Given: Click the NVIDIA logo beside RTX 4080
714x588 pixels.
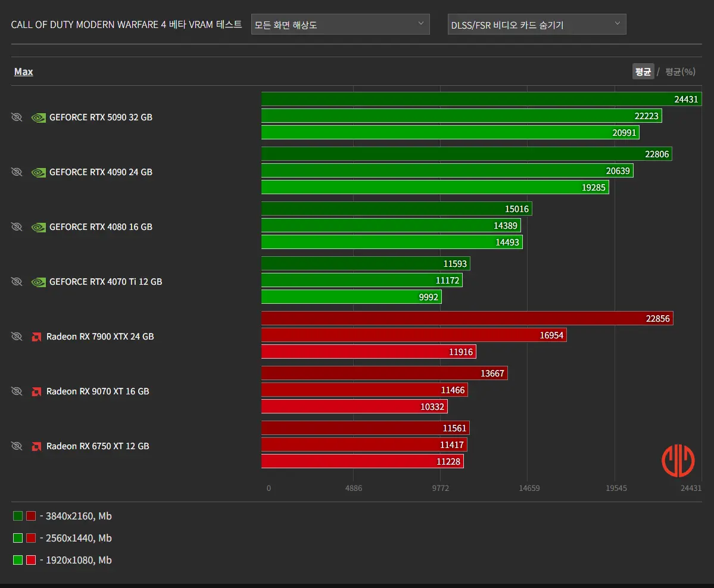Looking at the screenshot, I should click(x=38, y=227).
